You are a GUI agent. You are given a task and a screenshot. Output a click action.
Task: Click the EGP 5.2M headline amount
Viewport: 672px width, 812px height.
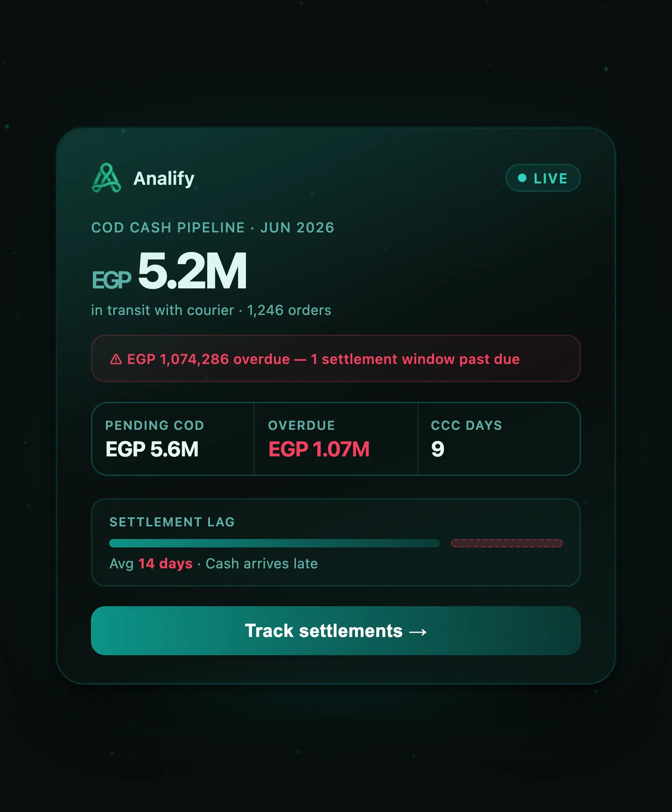[169, 272]
